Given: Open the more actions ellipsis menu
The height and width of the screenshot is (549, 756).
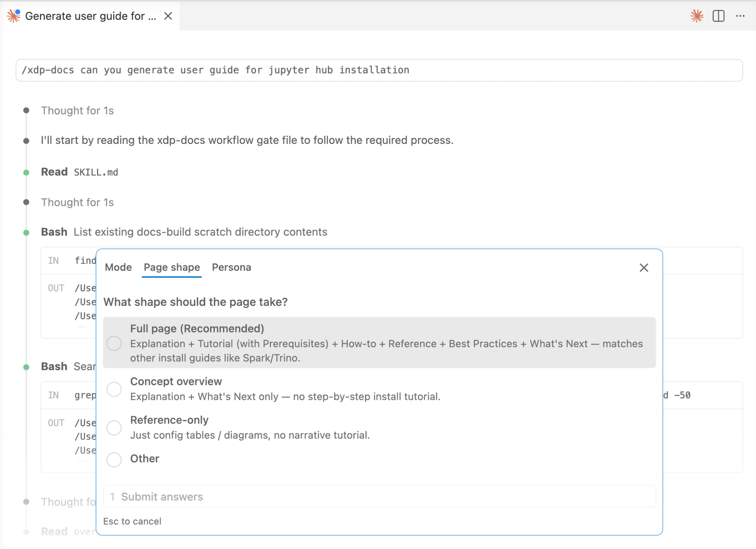Looking at the screenshot, I should click(740, 16).
